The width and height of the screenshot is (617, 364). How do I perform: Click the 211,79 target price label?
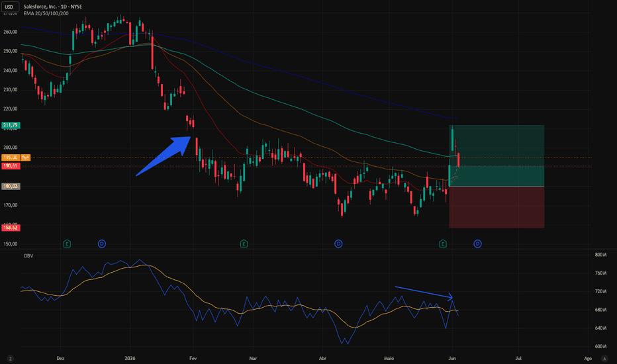click(11, 125)
